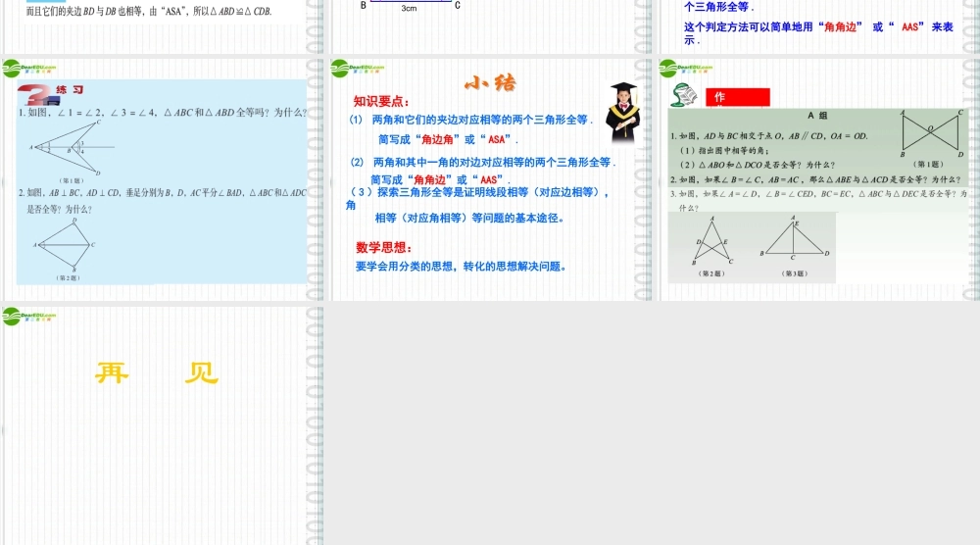This screenshot has width=980, height=545.
Task: Click the 数学思想 heading
Action: coord(384,247)
